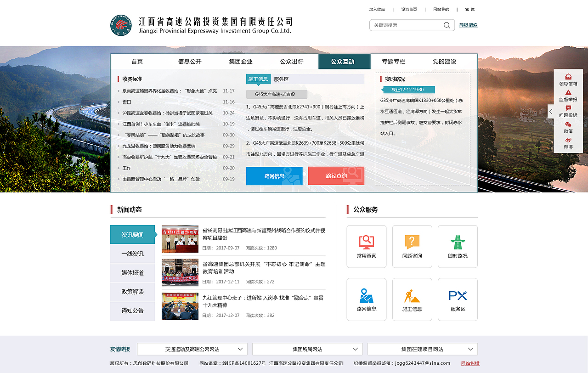This screenshot has width=588, height=373.
Task: Open 服务区 PX icon
Action: [458, 295]
